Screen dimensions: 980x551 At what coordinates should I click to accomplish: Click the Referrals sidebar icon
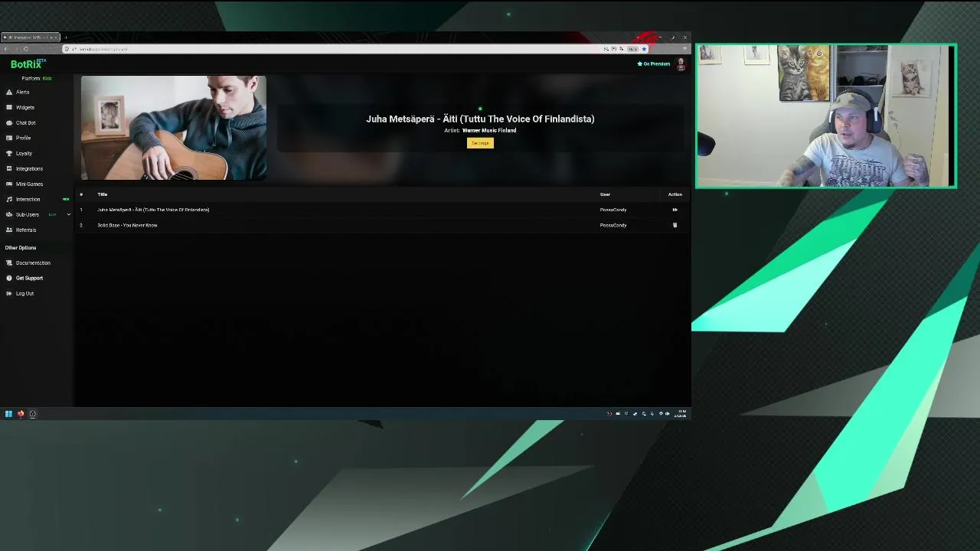(x=9, y=230)
